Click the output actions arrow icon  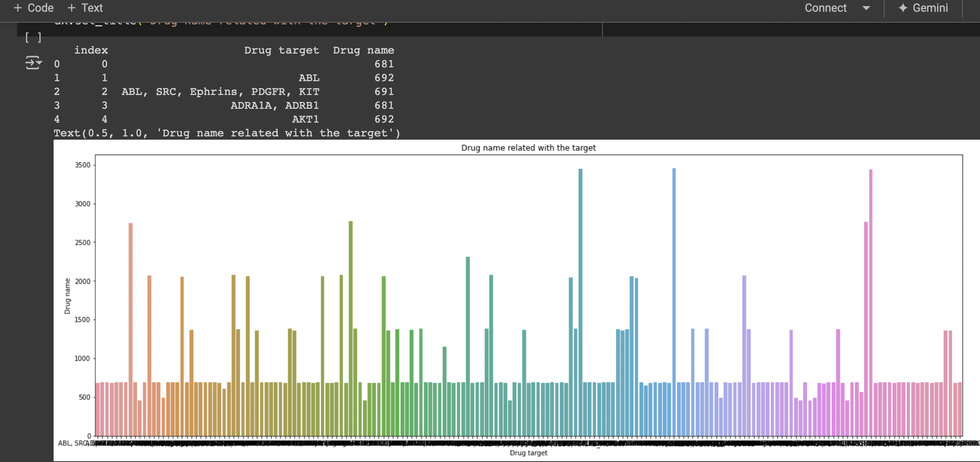33,63
